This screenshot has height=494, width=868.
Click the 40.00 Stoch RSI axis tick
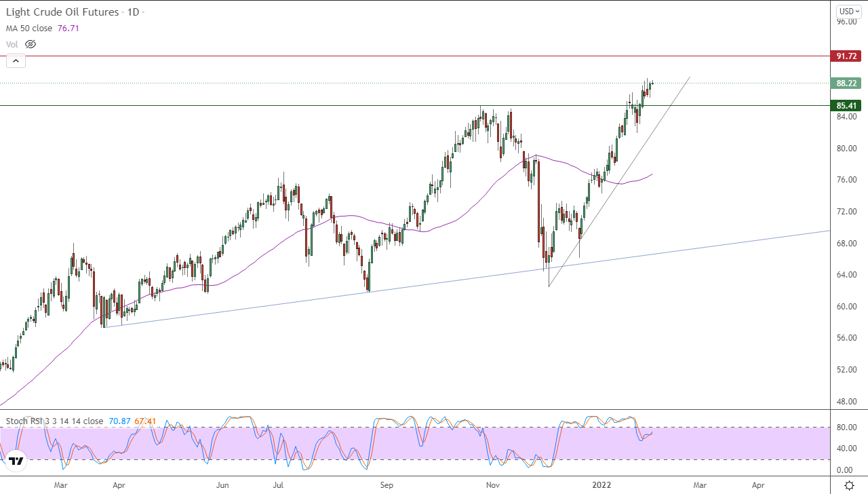pos(846,449)
